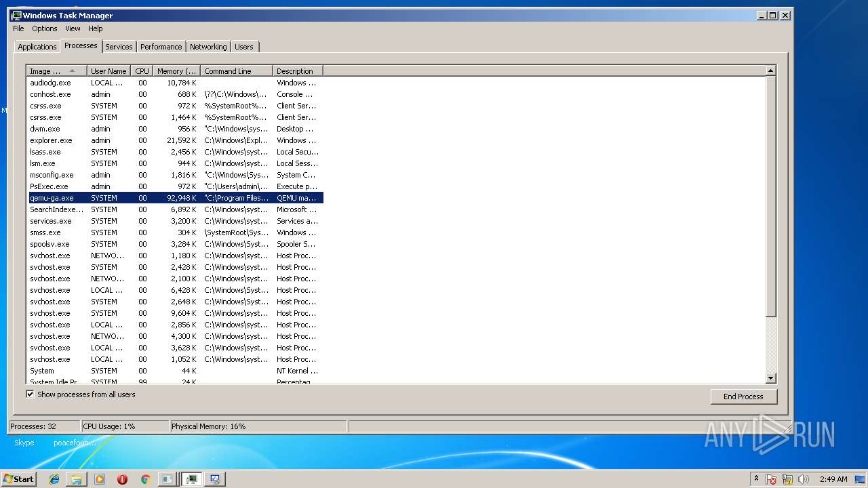Switch to the Services tab
The image size is (868, 488).
click(119, 47)
